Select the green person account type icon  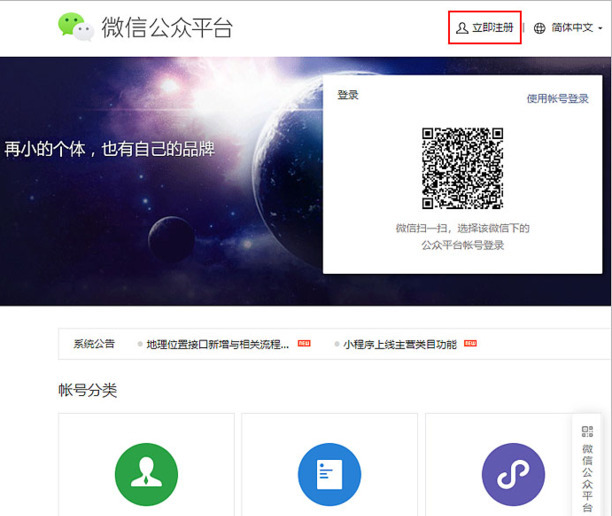pos(146,474)
